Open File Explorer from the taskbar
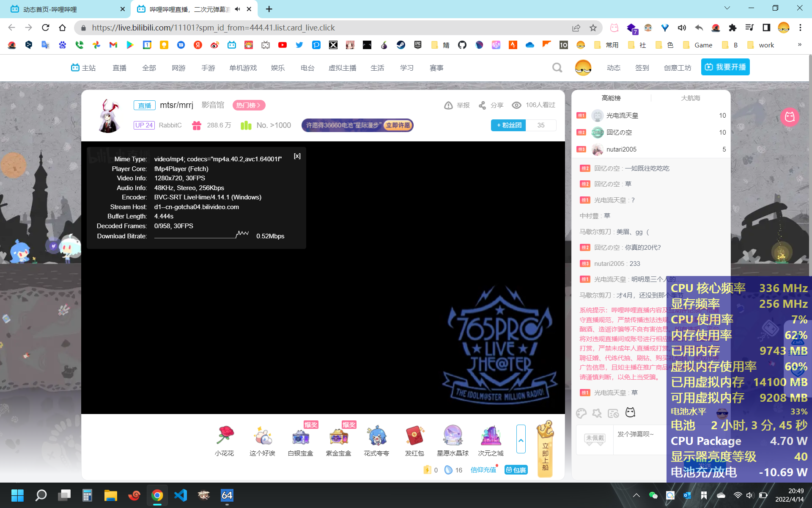The image size is (812, 508). (x=111, y=495)
